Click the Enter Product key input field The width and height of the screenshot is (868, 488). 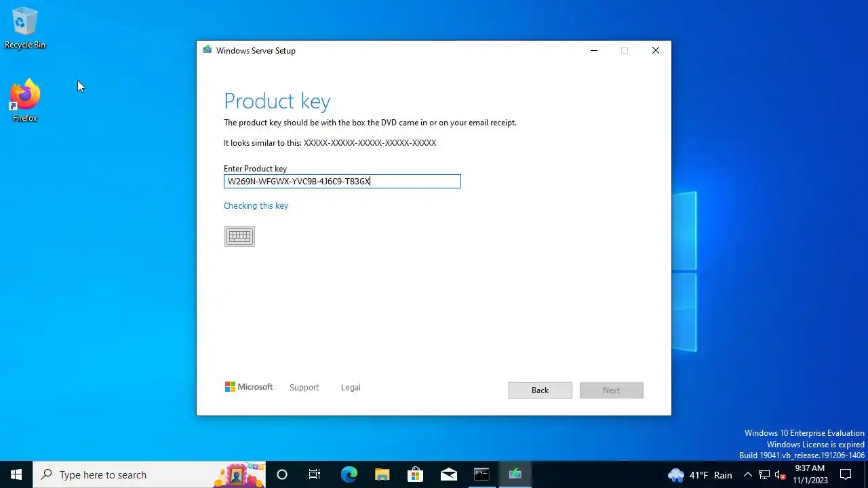[x=342, y=182]
